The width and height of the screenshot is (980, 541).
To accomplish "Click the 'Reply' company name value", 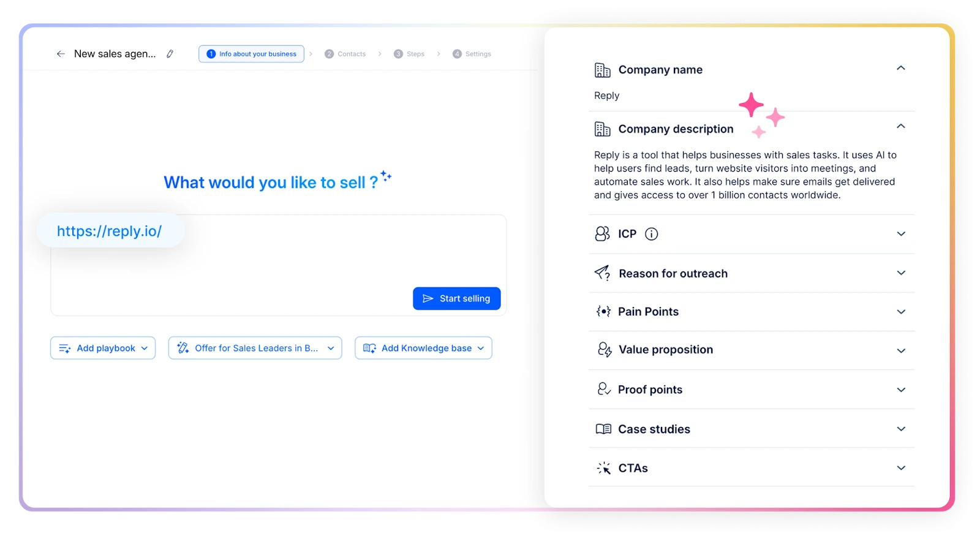I will tap(606, 96).
